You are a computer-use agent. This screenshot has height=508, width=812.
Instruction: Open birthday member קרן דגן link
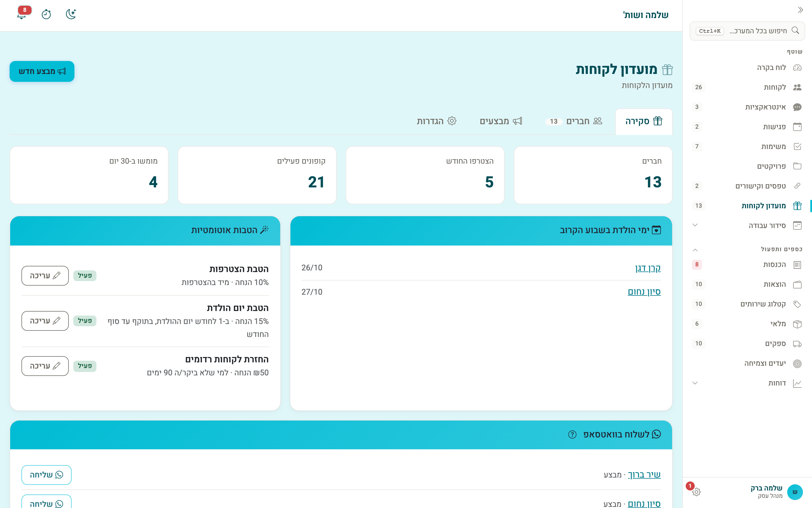tap(648, 268)
